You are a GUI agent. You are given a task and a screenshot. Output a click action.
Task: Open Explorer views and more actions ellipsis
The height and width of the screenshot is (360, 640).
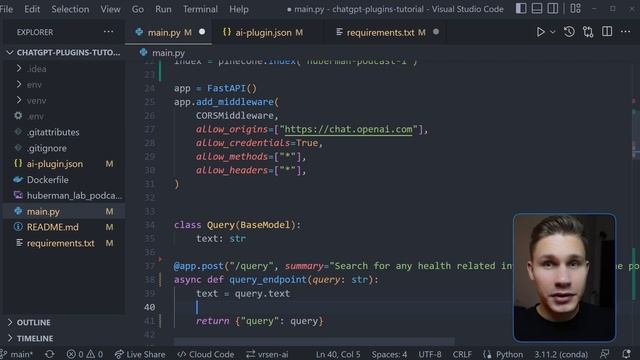point(109,32)
